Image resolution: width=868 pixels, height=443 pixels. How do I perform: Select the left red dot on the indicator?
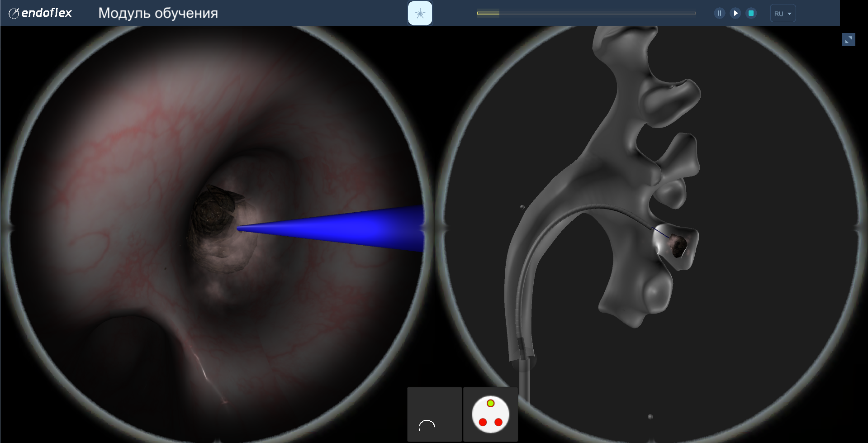click(483, 422)
